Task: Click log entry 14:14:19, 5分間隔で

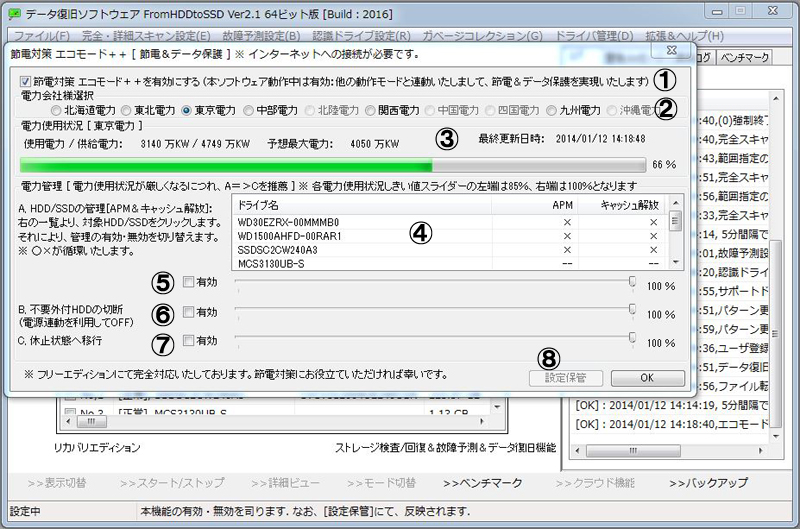Action: click(x=671, y=406)
